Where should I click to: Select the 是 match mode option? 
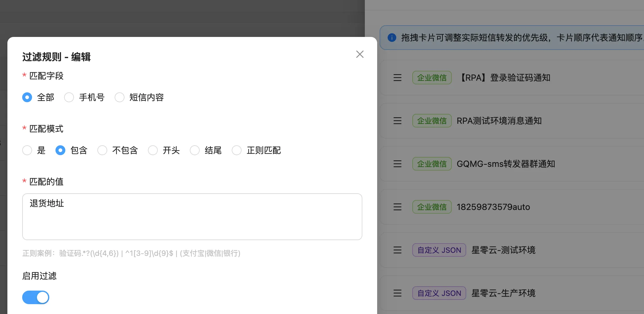[x=27, y=150]
